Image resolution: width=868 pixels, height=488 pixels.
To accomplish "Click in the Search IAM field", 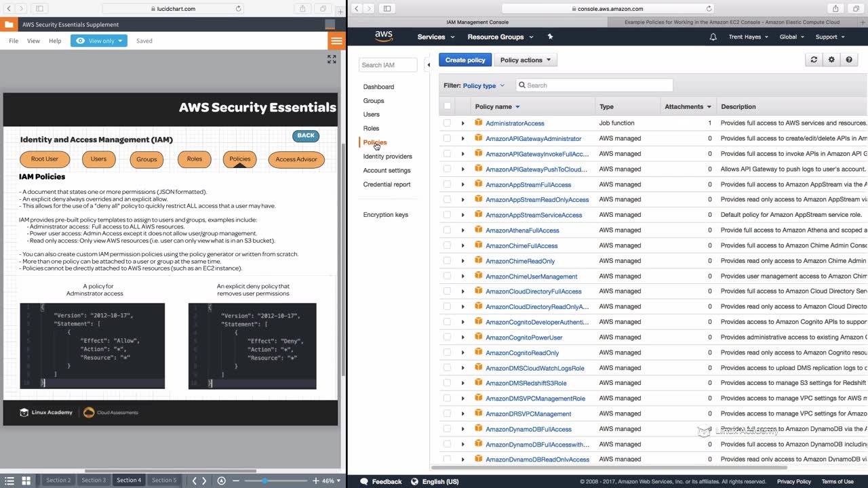I will (387, 65).
